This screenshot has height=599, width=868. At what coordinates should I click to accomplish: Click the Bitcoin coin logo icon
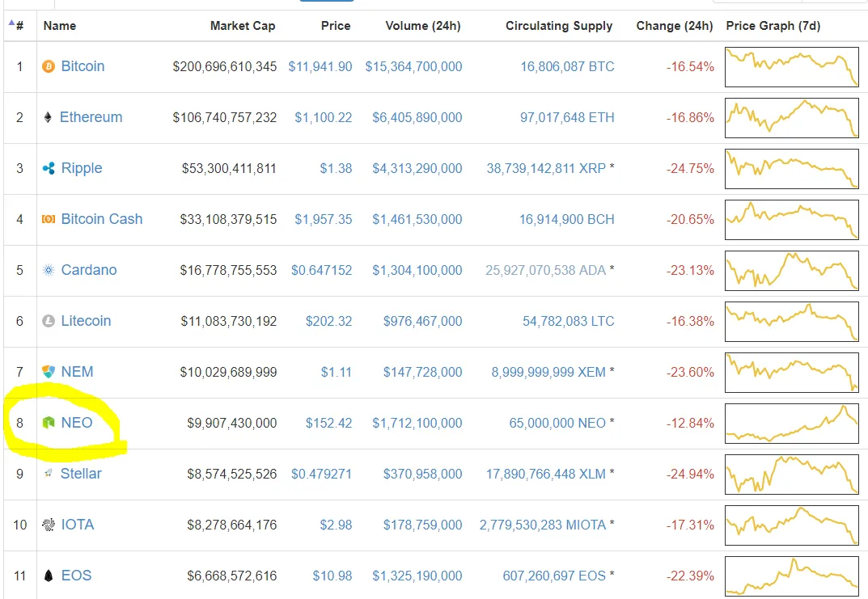pos(49,66)
